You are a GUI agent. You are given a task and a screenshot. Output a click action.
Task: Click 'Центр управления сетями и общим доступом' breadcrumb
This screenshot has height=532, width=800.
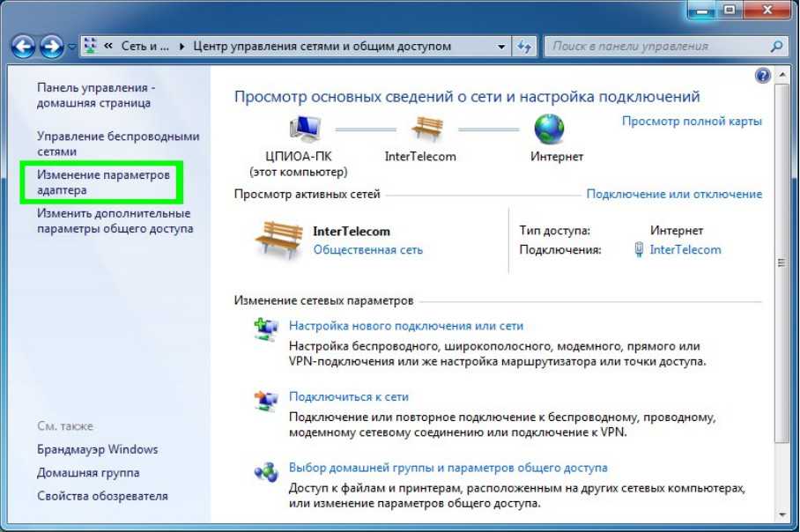point(322,47)
